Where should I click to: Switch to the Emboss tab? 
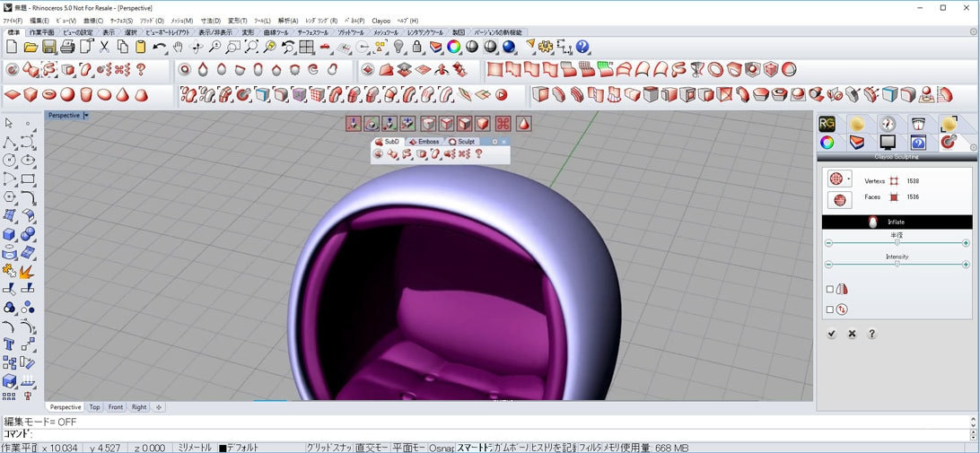424,142
